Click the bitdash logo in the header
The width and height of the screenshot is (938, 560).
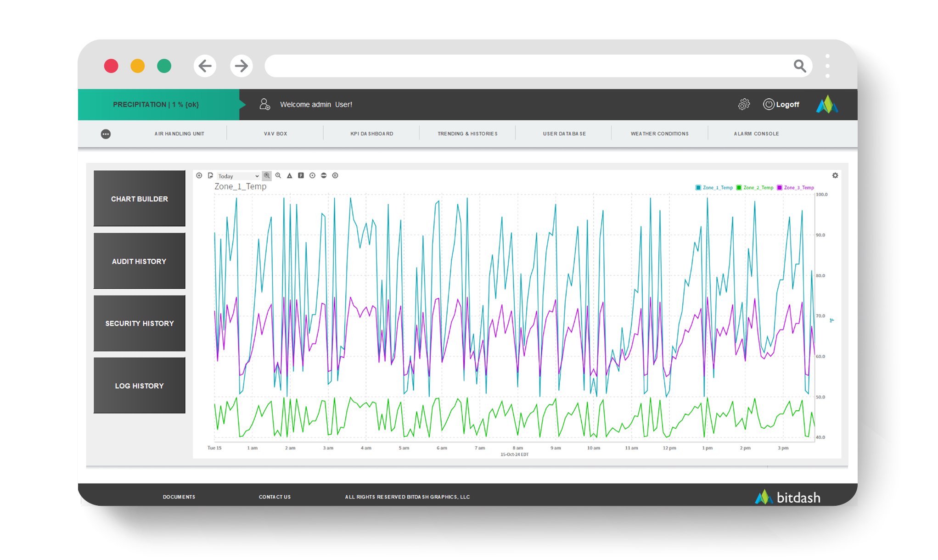pyautogui.click(x=827, y=104)
